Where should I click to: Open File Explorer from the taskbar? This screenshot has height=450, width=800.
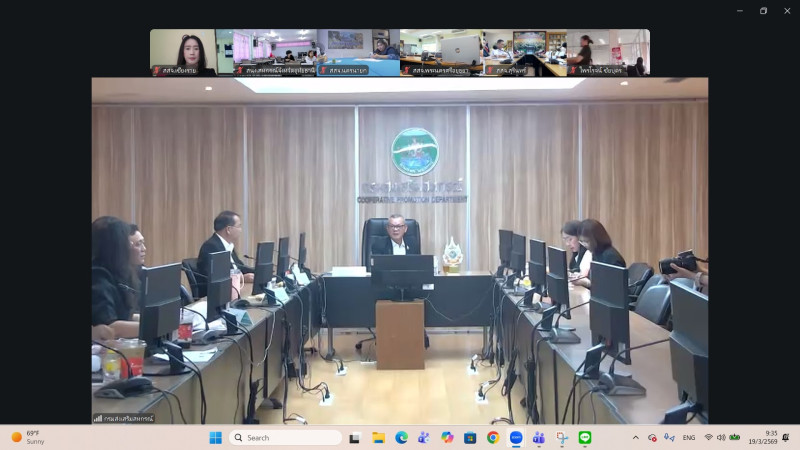(378, 438)
